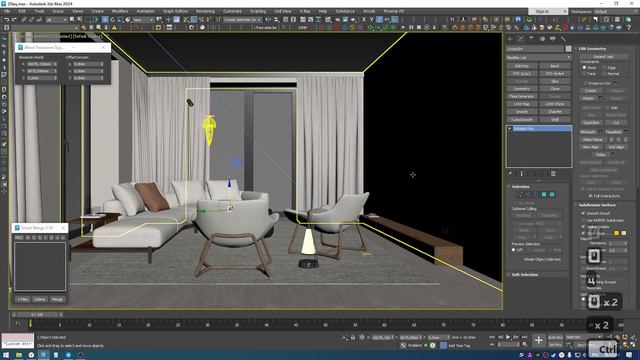The height and width of the screenshot is (360, 640).
Task: Expand the Editable Poly stack arrow
Action: click(x=509, y=129)
